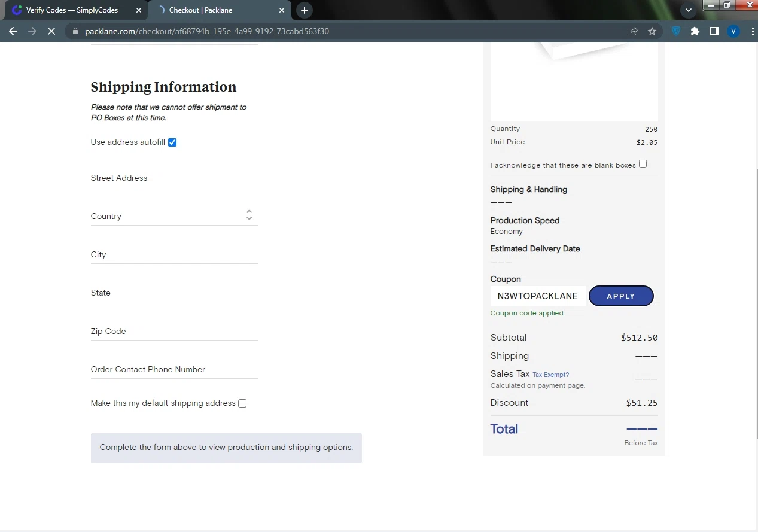Click the packlane.com URL address bar
The image size is (758, 532).
click(x=207, y=31)
